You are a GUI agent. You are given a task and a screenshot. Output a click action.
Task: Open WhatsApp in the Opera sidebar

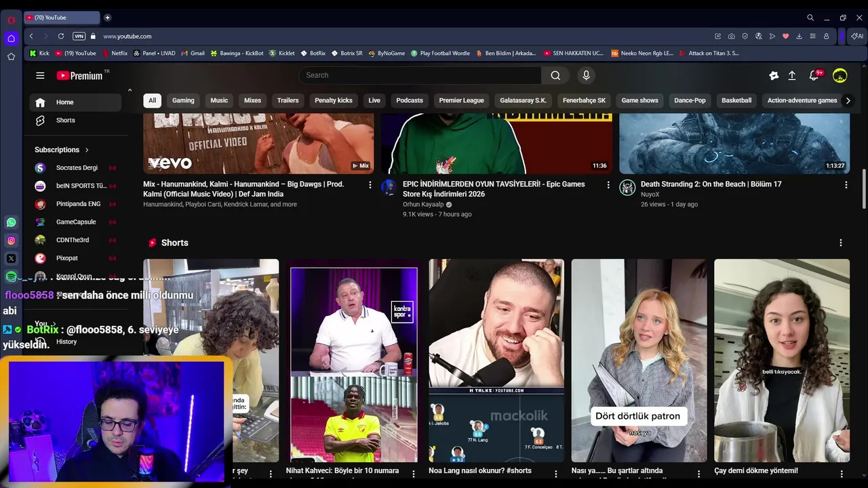(11, 222)
